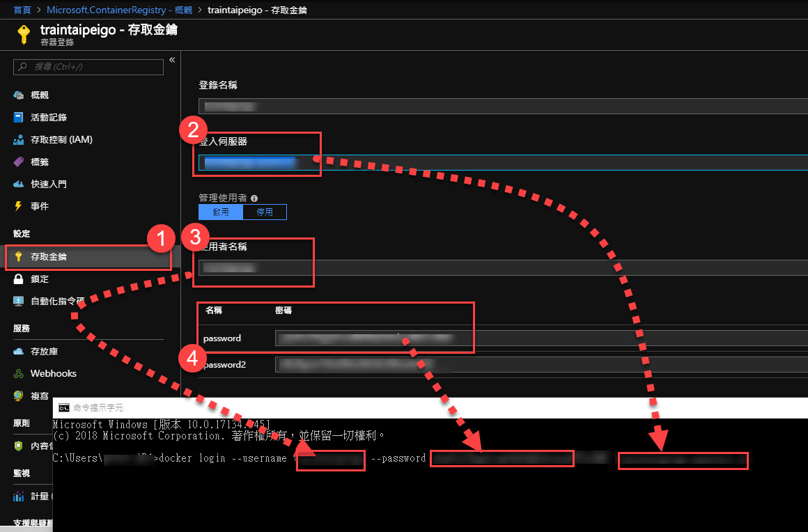This screenshot has height=532, width=808.
Task: Click the 密碼 column header
Action: coord(283,311)
